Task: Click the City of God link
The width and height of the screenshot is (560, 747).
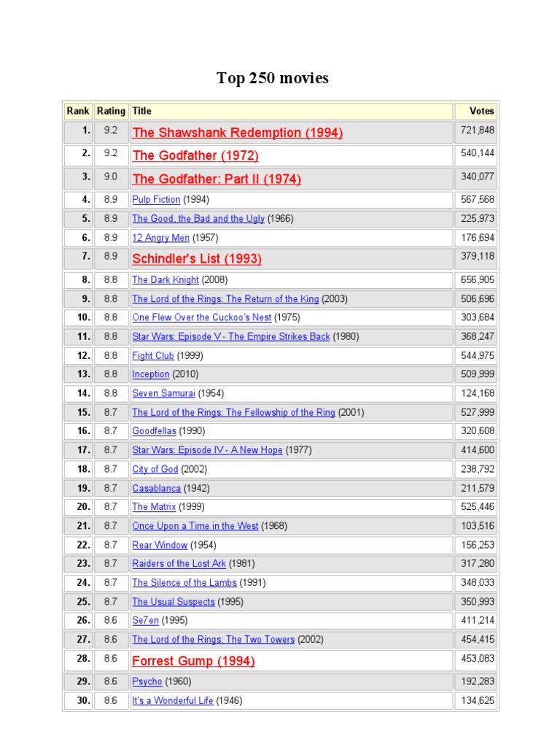Action: pyautogui.click(x=155, y=469)
